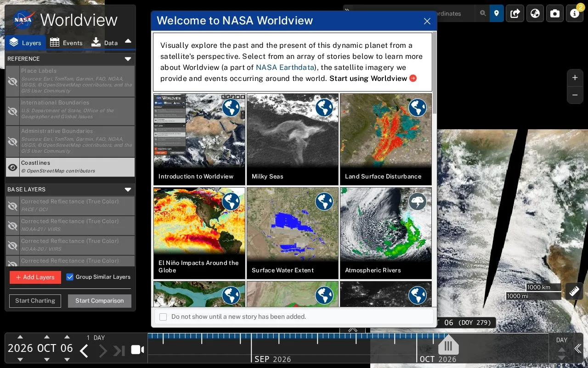588x368 pixels.
Task: Collapse the sidebar with up arrow
Action: tap(128, 41)
